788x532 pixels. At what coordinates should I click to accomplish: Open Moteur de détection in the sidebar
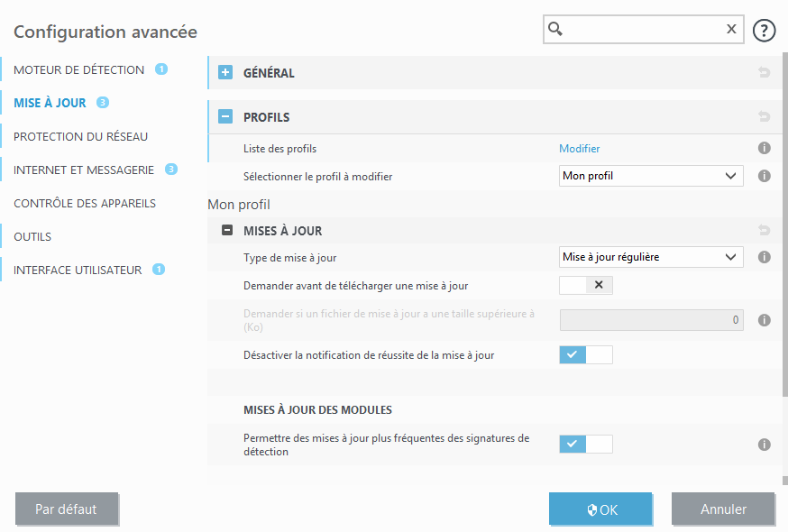(x=78, y=69)
